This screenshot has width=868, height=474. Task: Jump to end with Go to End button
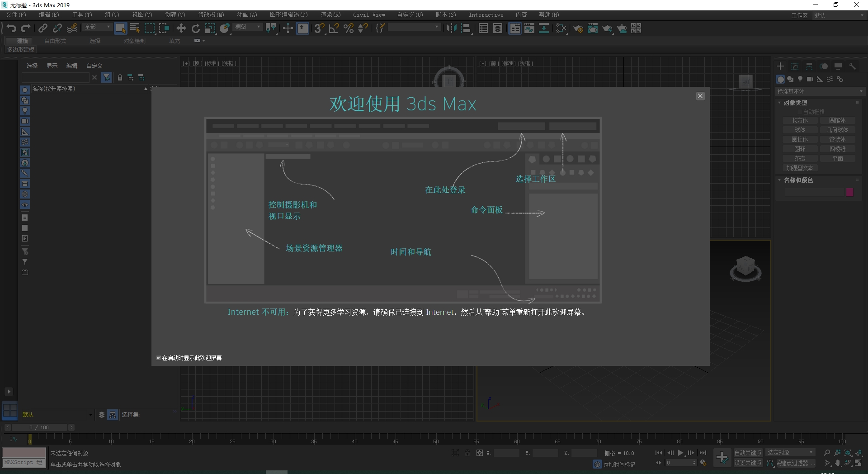(703, 453)
